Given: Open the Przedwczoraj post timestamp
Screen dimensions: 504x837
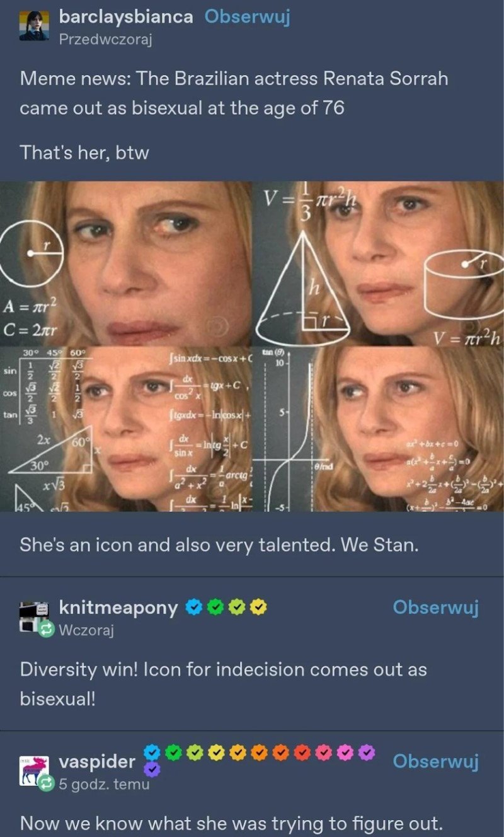Looking at the screenshot, I should (106, 40).
